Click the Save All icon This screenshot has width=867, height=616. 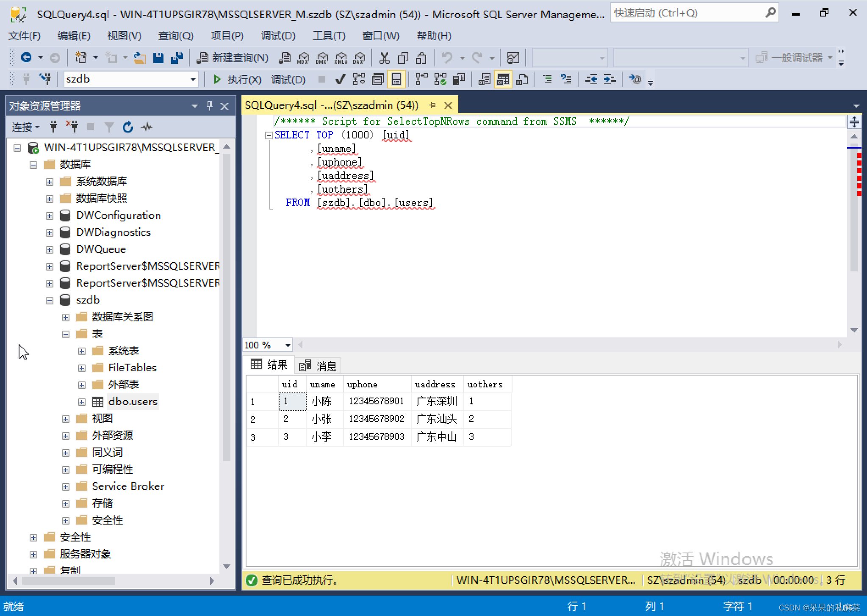coord(176,58)
